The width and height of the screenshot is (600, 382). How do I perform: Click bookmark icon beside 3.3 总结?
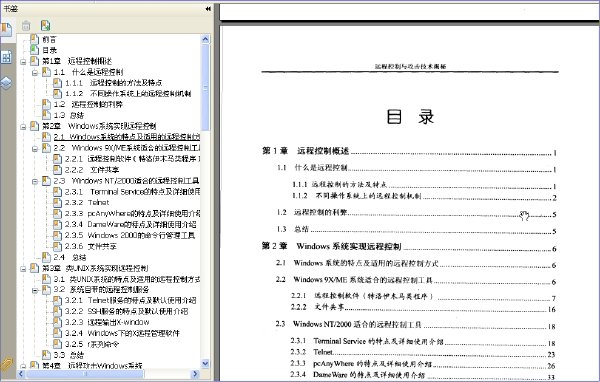46,355
